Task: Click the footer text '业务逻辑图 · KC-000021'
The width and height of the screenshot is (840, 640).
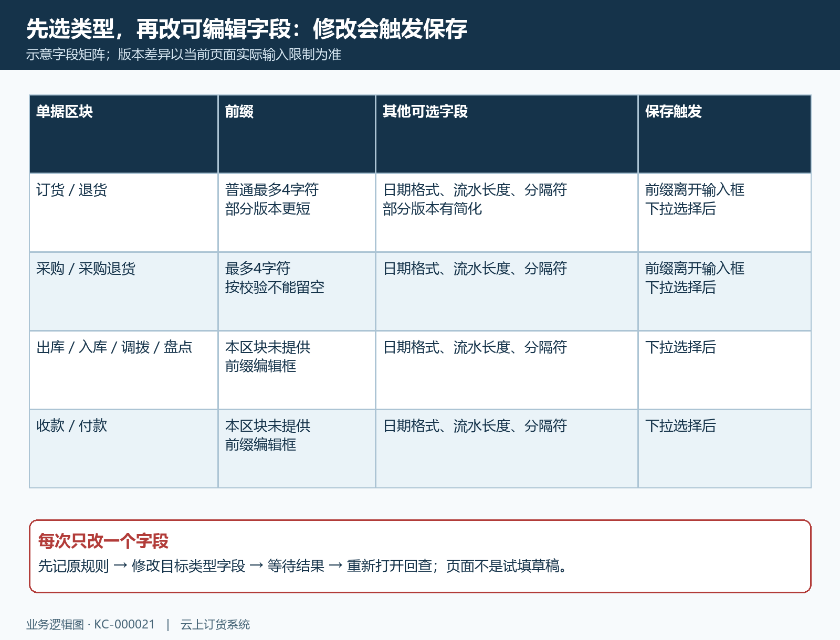Action: [91, 624]
